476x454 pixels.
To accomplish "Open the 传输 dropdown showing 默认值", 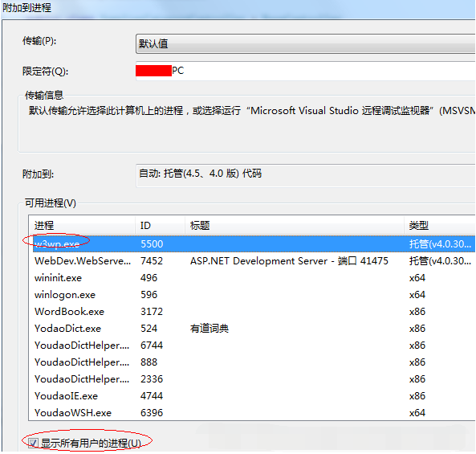I will tap(305, 44).
